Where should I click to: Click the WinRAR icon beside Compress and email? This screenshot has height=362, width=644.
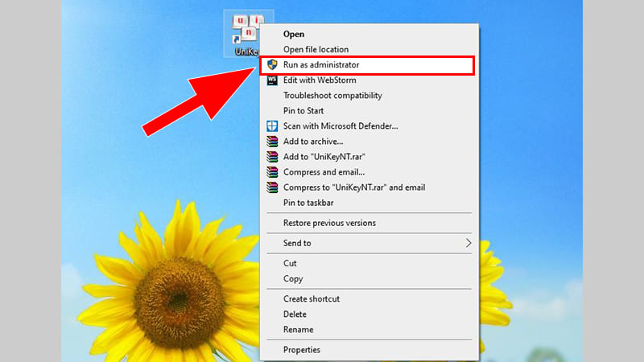pos(272,172)
